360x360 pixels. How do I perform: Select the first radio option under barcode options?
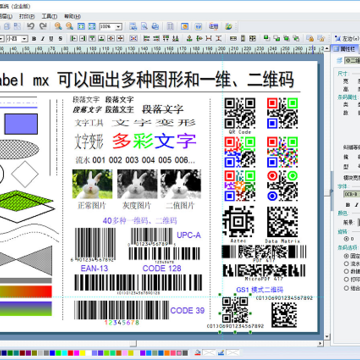click(x=346, y=256)
